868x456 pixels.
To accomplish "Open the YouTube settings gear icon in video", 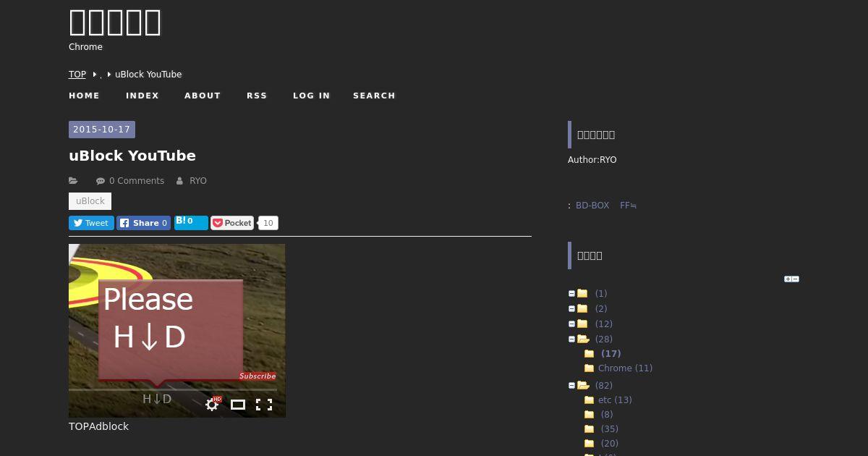I will 212,405.
